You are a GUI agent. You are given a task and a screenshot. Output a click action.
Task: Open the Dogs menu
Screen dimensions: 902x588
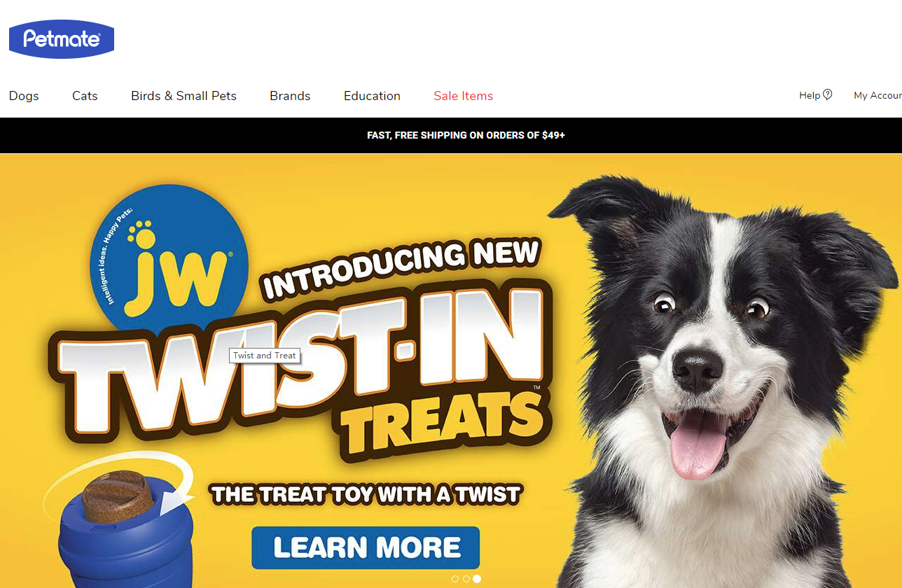pyautogui.click(x=24, y=96)
